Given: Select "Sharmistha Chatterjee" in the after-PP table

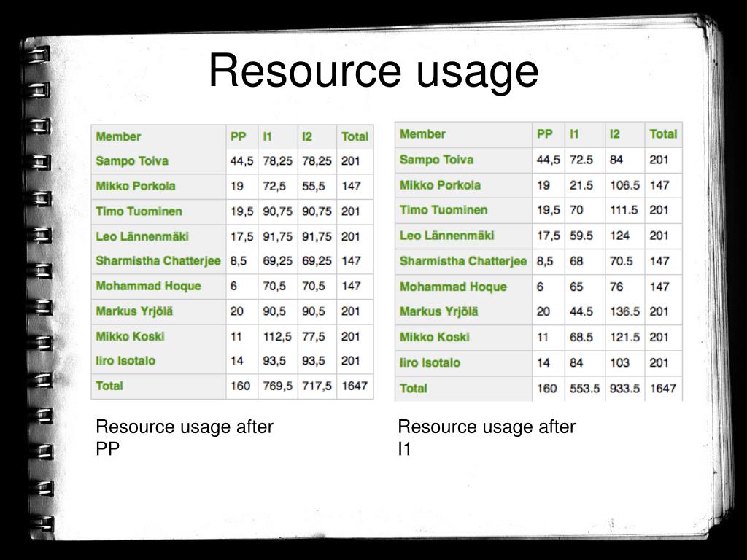Looking at the screenshot, I should coord(158,261).
